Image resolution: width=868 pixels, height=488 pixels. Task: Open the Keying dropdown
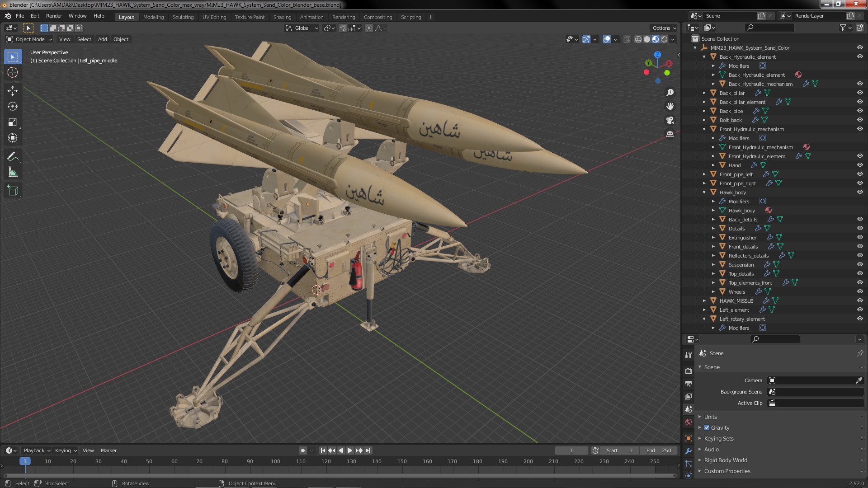[66, 450]
